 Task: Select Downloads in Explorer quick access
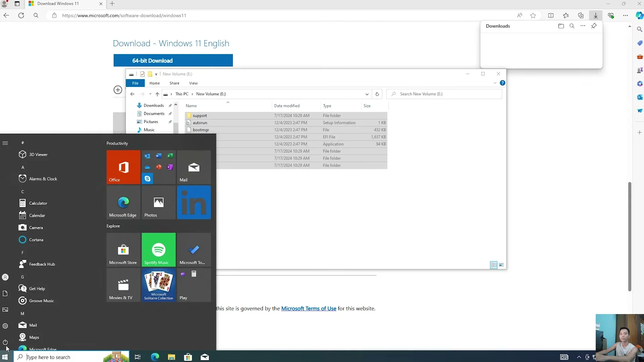click(x=154, y=106)
